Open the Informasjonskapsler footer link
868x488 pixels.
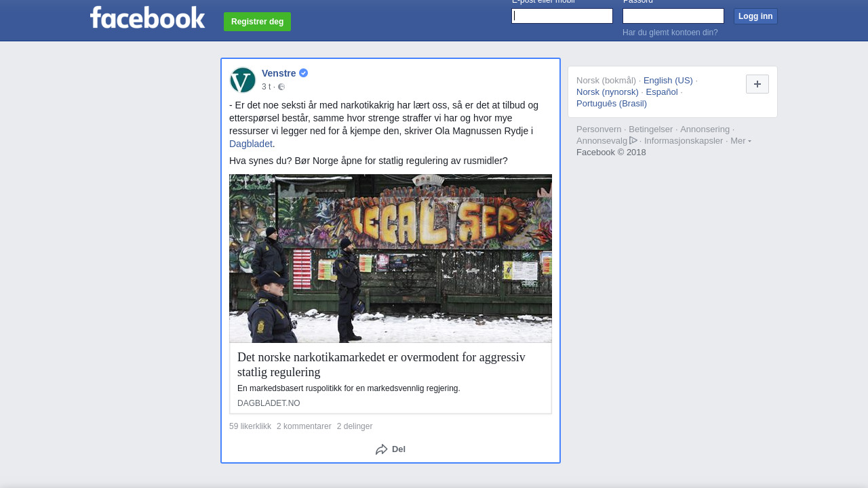click(684, 140)
